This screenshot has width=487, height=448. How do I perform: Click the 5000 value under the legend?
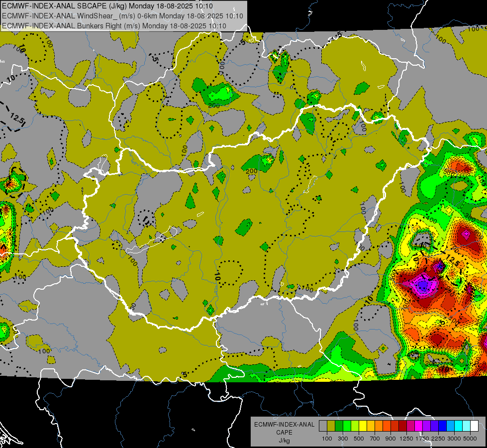click(x=470, y=439)
